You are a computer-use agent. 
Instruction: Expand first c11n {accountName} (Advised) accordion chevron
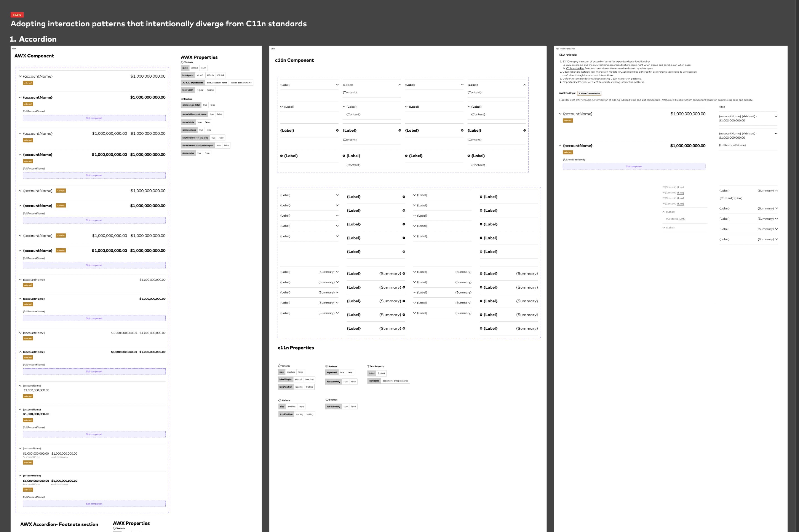(x=776, y=116)
